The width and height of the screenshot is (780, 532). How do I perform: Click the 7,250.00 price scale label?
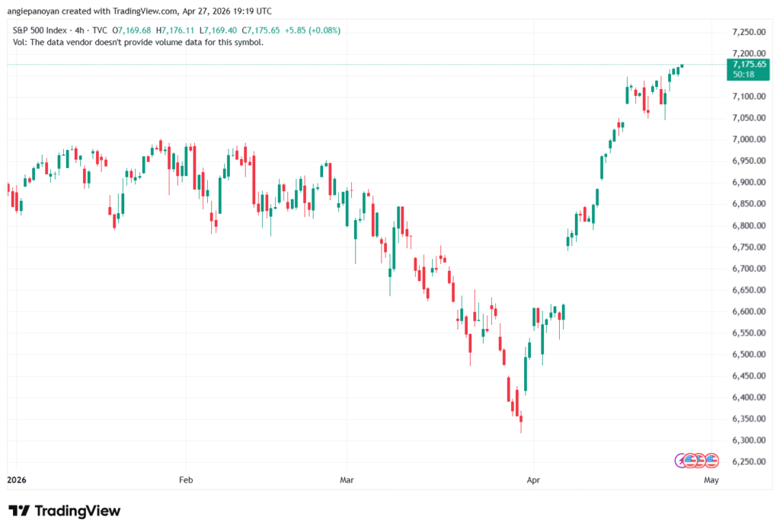point(749,32)
